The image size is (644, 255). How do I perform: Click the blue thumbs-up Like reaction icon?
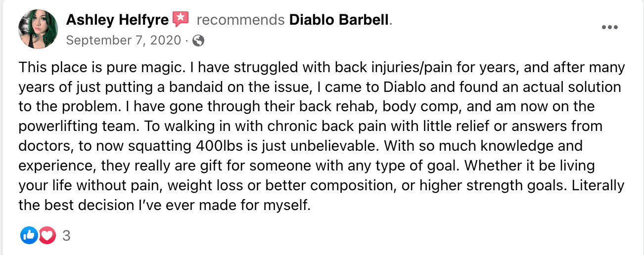pyautogui.click(x=29, y=236)
